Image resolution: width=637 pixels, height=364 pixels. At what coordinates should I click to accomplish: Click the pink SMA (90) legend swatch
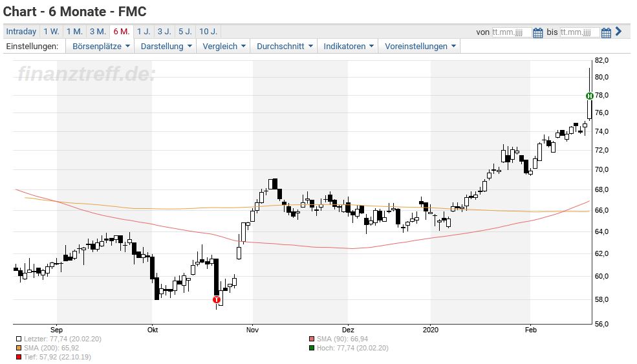[312, 339]
